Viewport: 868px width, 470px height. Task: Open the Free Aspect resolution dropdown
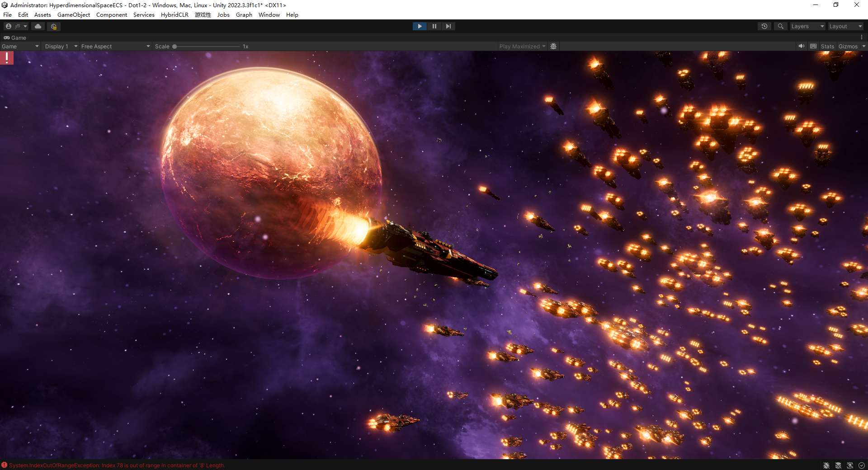point(115,46)
